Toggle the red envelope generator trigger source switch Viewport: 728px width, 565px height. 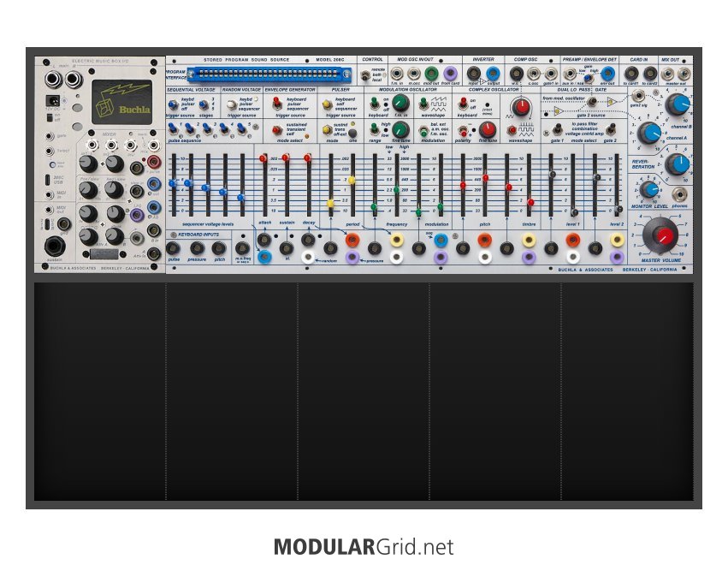pyautogui.click(x=277, y=104)
